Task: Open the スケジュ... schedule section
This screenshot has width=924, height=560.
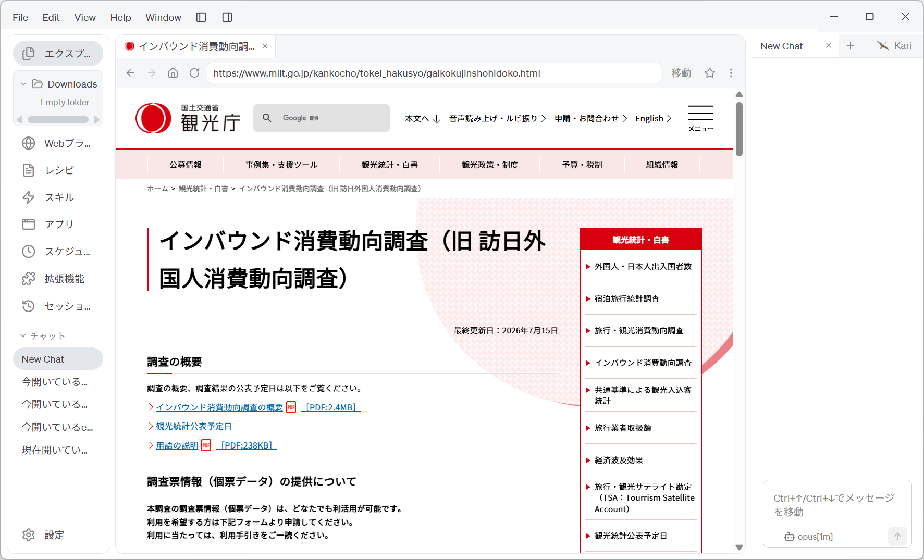Action: (58, 252)
